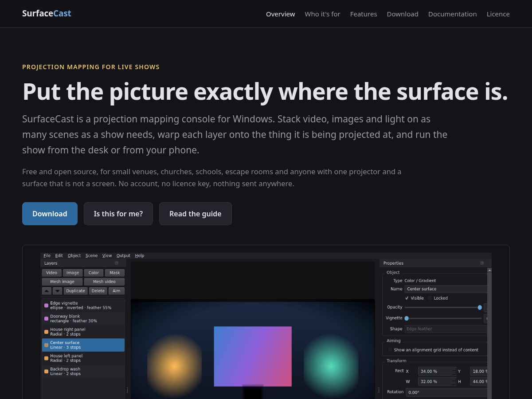Image resolution: width=532 pixels, height=399 pixels.
Task: Click the X field stepper arrows
Action: [454, 372]
